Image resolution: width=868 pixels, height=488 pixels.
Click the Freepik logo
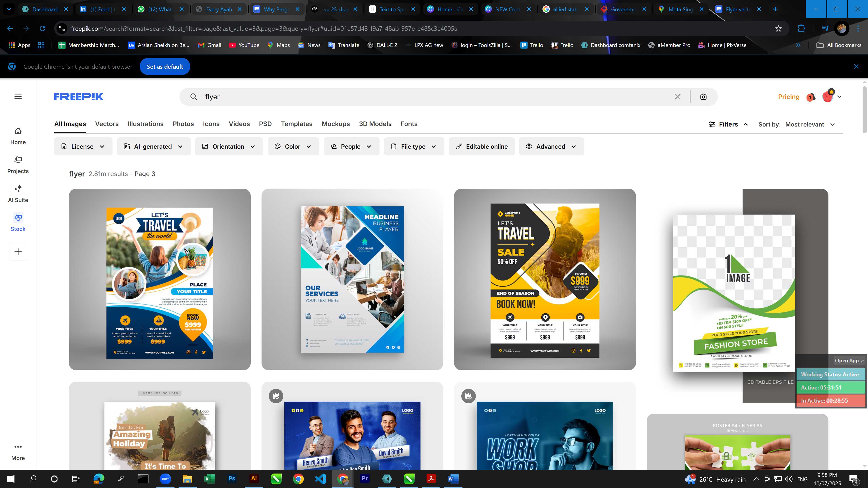click(x=79, y=97)
